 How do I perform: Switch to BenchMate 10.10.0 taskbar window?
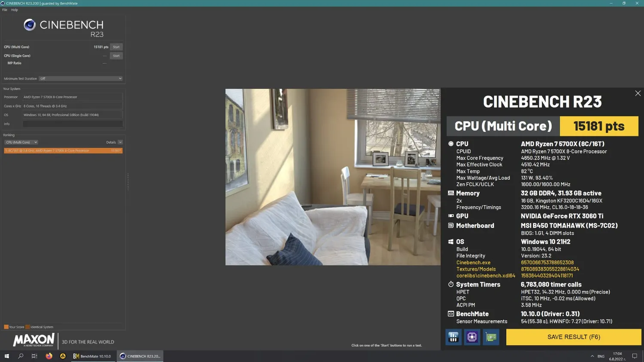[93, 356]
